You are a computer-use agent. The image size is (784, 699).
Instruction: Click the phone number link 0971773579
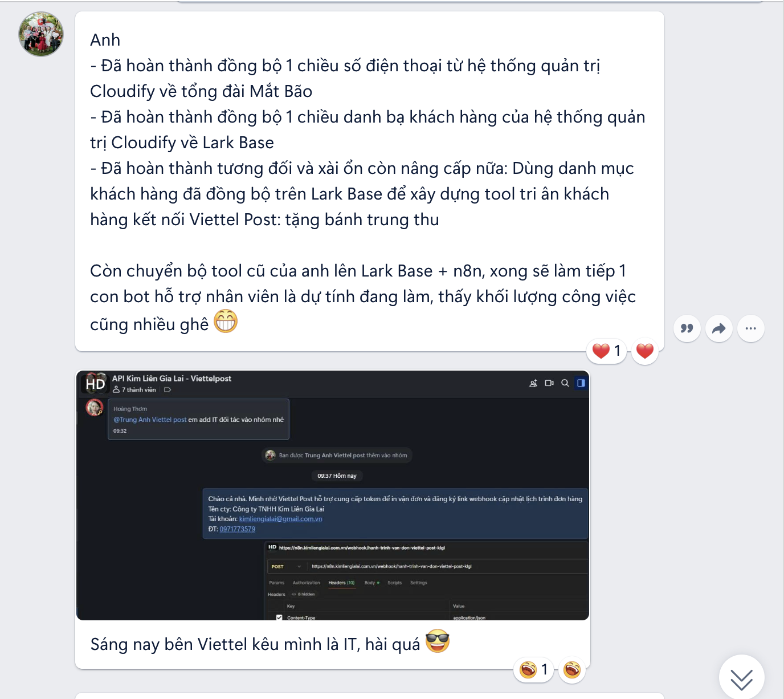238,529
